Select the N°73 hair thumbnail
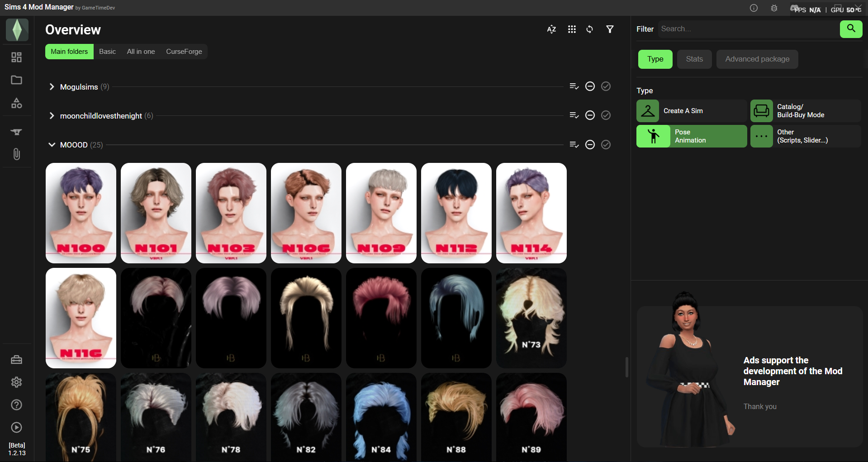868x462 pixels. [531, 318]
